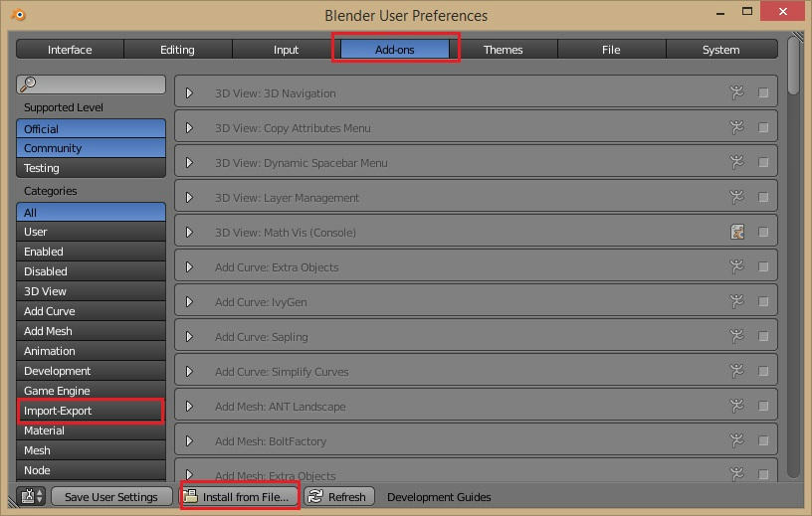Go to the File tab
The width and height of the screenshot is (812, 516).
click(611, 49)
